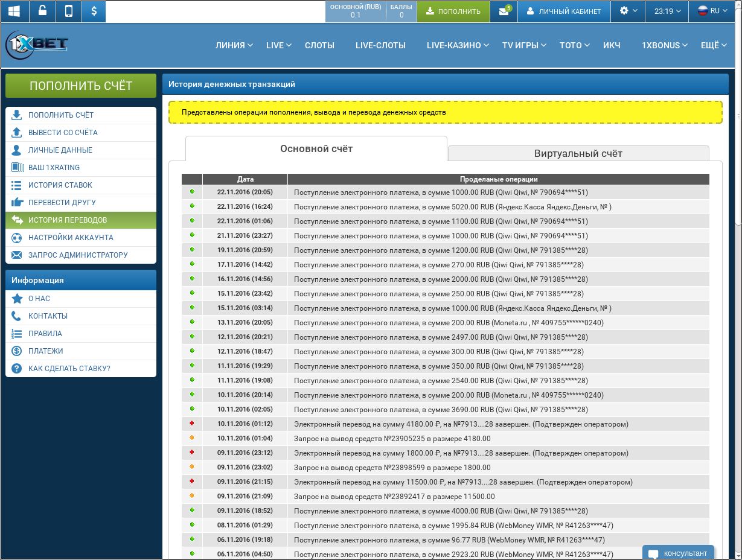Expand the ЕЩЁ menu
The height and width of the screenshot is (560, 742).
pyautogui.click(x=714, y=45)
